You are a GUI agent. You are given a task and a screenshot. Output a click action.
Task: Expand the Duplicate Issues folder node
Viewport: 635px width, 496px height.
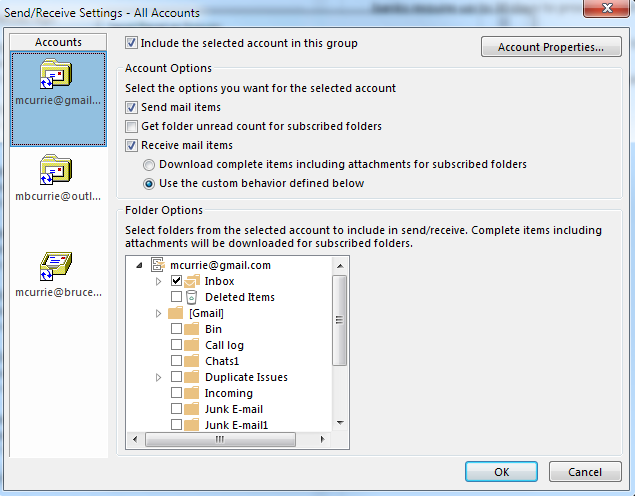pyautogui.click(x=158, y=377)
